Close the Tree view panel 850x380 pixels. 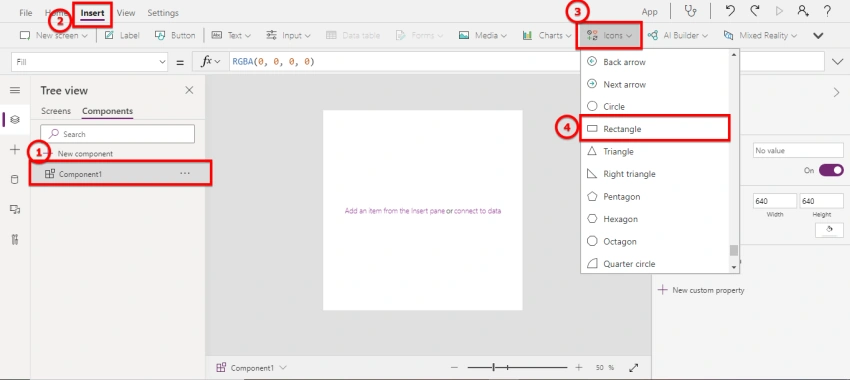[x=189, y=91]
